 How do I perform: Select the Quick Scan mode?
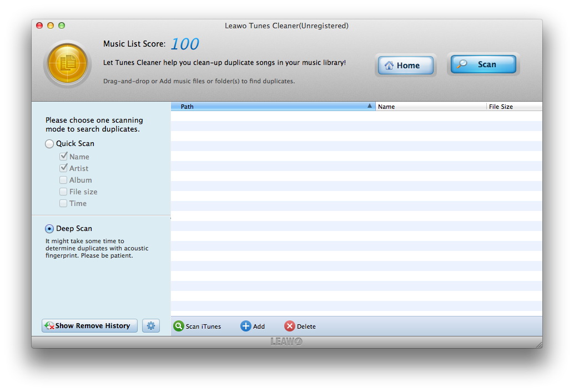(x=50, y=144)
